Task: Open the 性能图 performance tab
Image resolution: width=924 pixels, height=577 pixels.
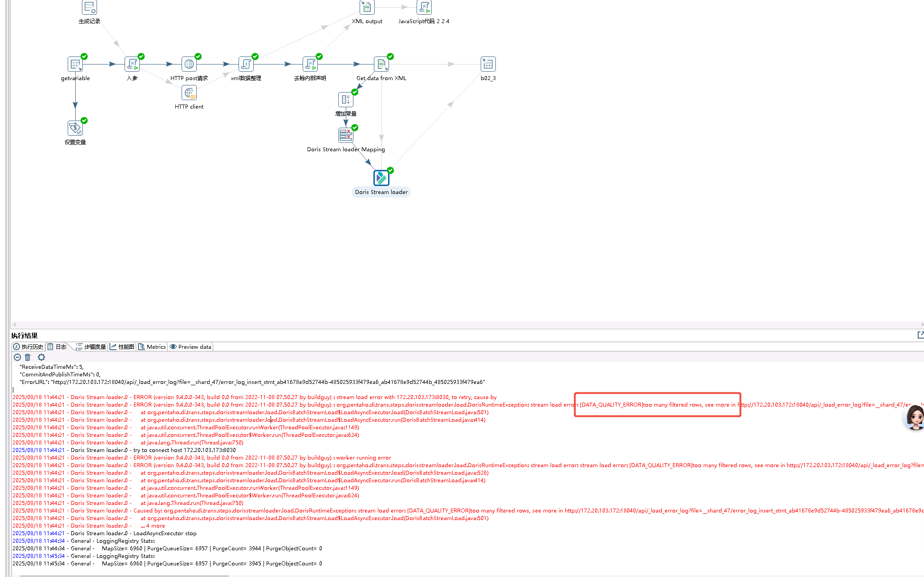Action: pos(122,347)
